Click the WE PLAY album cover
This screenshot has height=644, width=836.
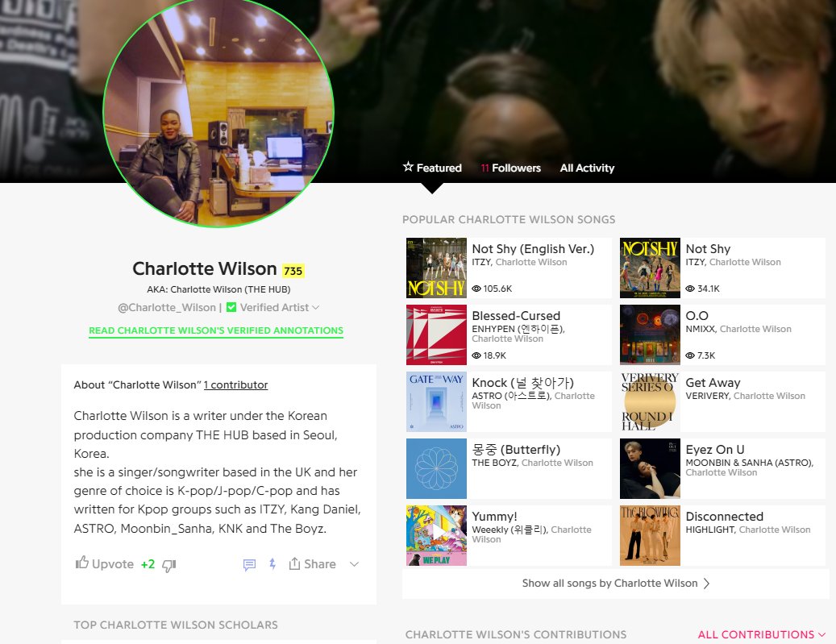[x=436, y=535]
